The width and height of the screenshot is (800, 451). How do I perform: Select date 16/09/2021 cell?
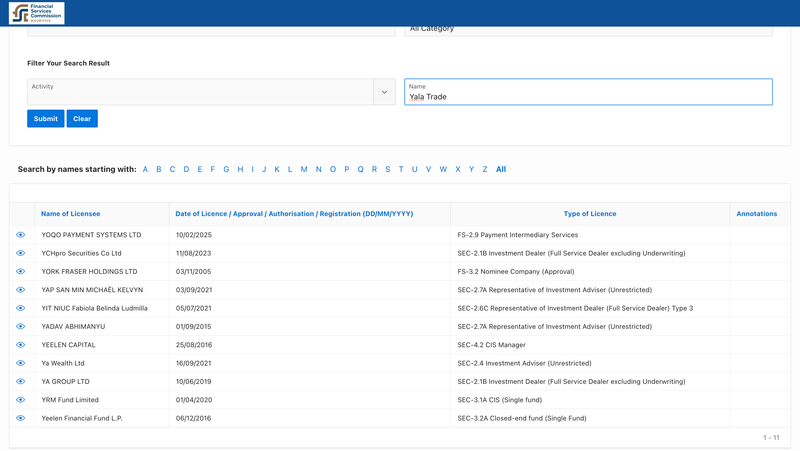pyautogui.click(x=193, y=363)
